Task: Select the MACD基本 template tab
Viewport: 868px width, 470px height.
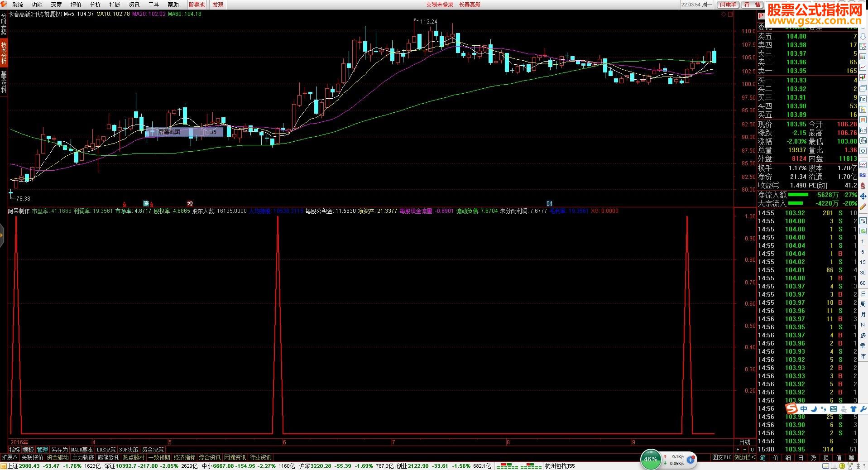Action: point(82,450)
